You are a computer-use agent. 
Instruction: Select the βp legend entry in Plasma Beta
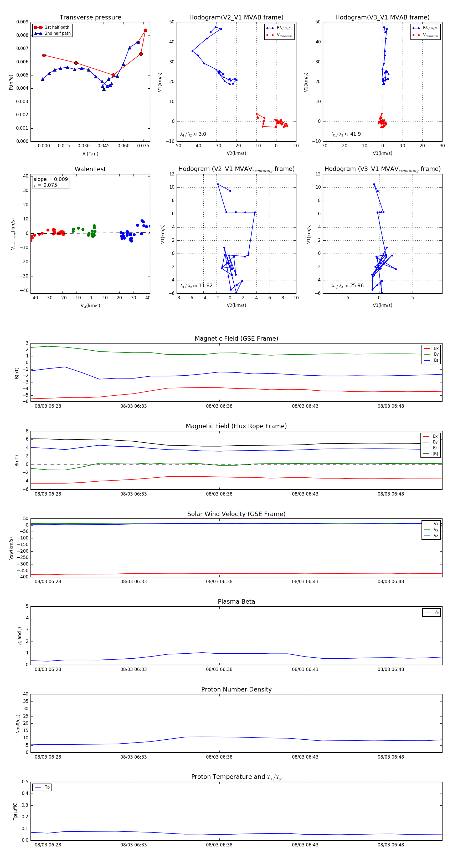pyautogui.click(x=431, y=612)
